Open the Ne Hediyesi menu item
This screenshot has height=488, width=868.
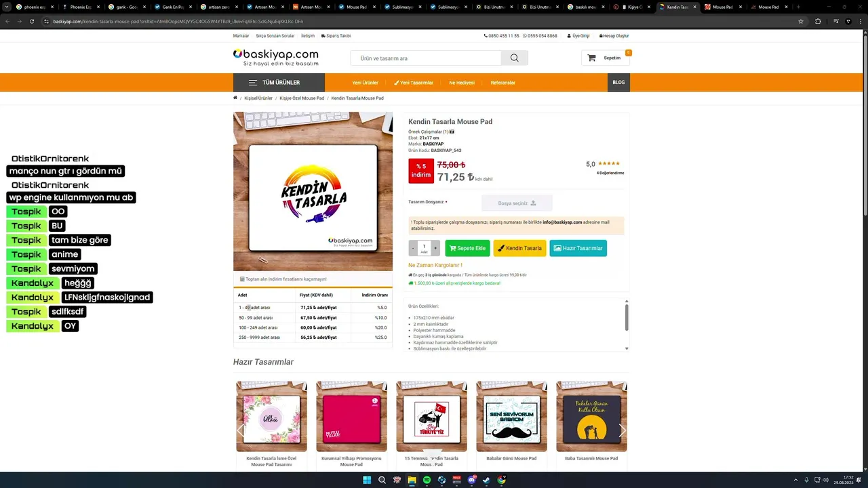462,83
